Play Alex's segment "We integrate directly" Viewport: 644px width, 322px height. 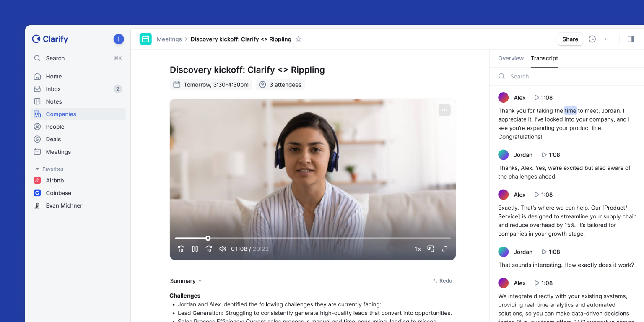543,283
